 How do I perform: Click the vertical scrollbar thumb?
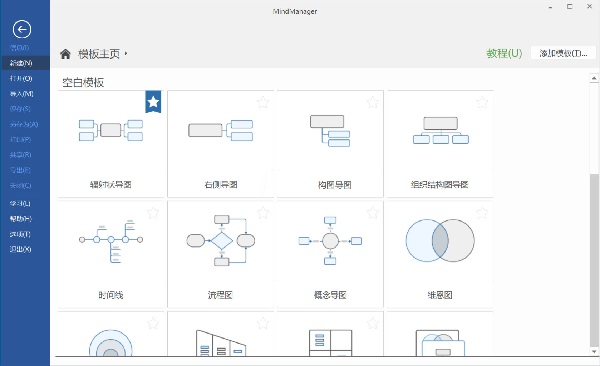click(x=594, y=260)
